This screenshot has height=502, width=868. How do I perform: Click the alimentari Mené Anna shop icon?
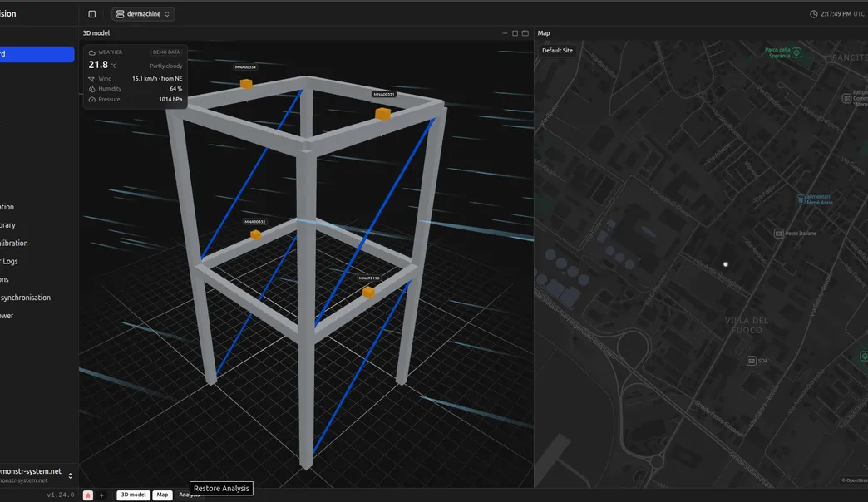800,199
